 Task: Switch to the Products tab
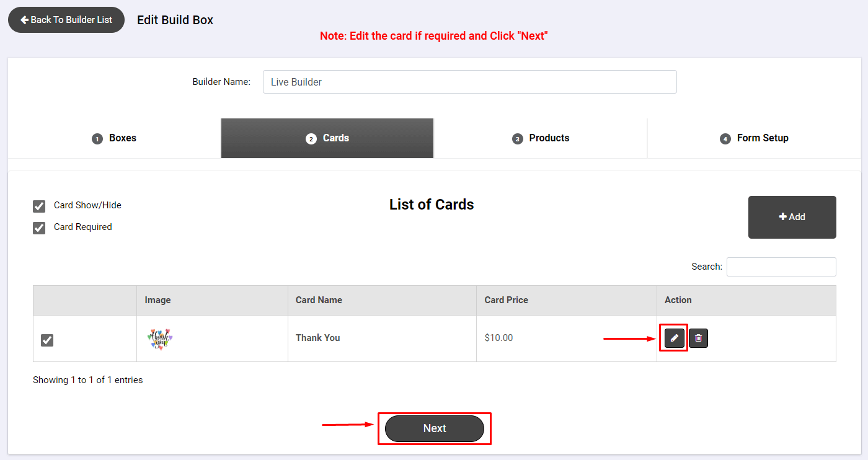[541, 138]
